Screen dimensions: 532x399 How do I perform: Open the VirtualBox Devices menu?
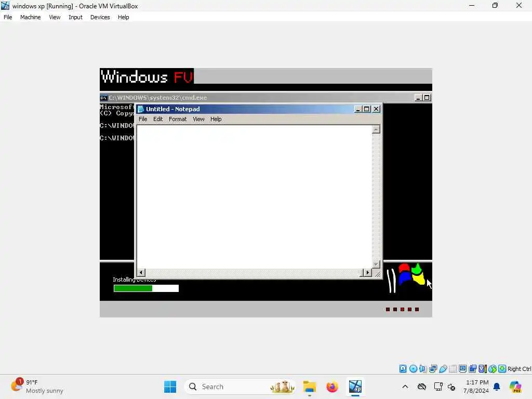click(x=100, y=17)
